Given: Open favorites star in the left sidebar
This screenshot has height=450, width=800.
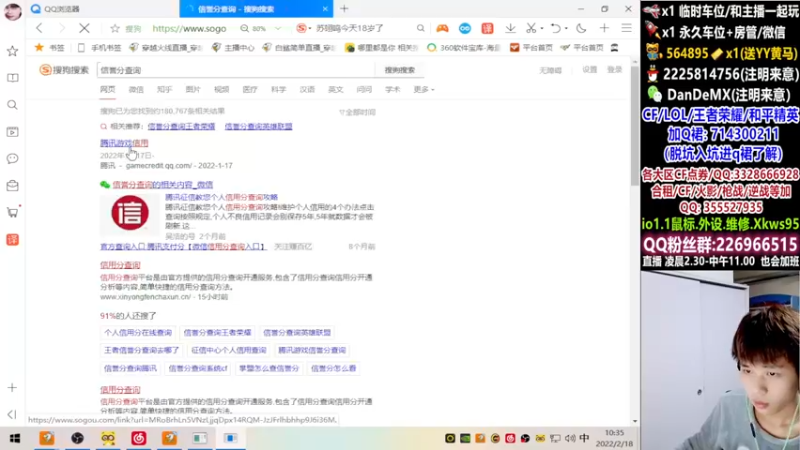Looking at the screenshot, I should pyautogui.click(x=12, y=51).
